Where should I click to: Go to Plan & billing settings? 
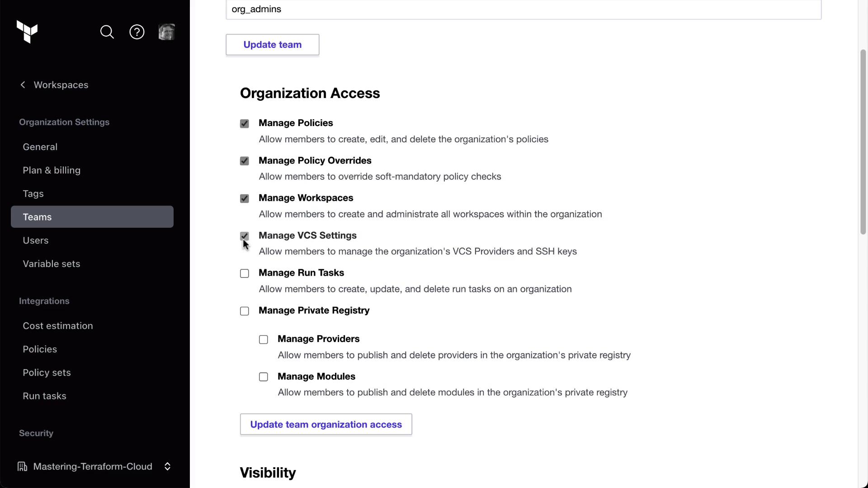(x=52, y=170)
